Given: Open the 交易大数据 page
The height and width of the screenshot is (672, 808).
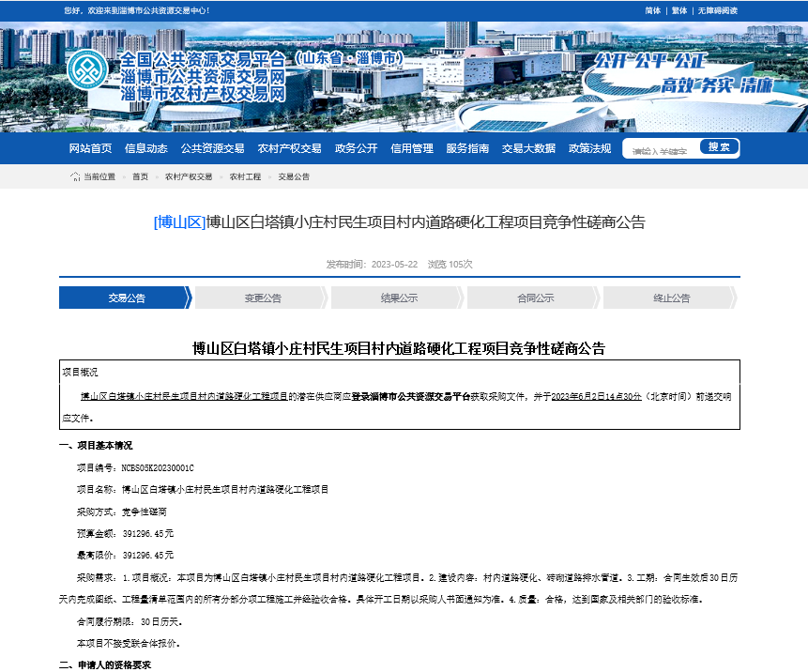Looking at the screenshot, I should click(x=528, y=148).
